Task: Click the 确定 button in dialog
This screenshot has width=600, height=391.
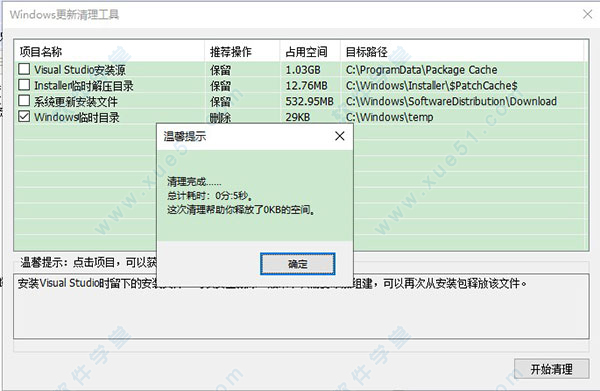Action: tap(297, 264)
